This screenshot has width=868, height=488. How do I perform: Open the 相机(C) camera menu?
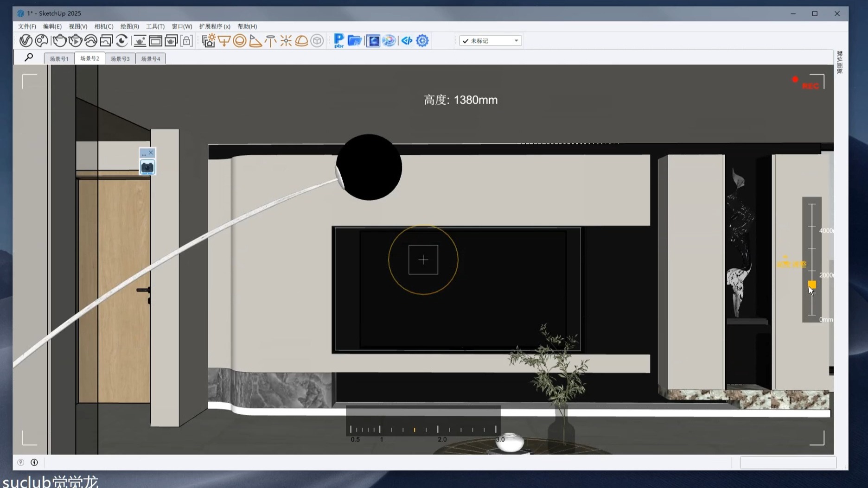coord(103,26)
